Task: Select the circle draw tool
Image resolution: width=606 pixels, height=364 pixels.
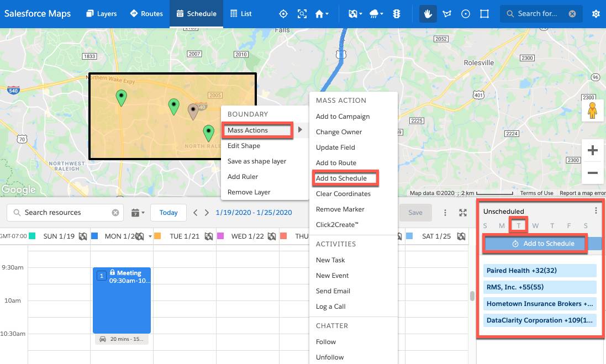Action: (466, 14)
